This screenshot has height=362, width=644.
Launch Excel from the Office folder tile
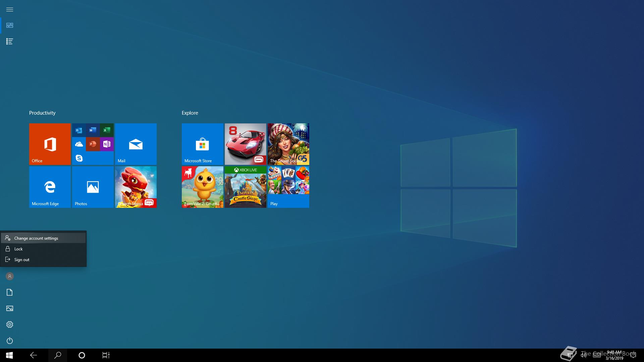pyautogui.click(x=107, y=130)
